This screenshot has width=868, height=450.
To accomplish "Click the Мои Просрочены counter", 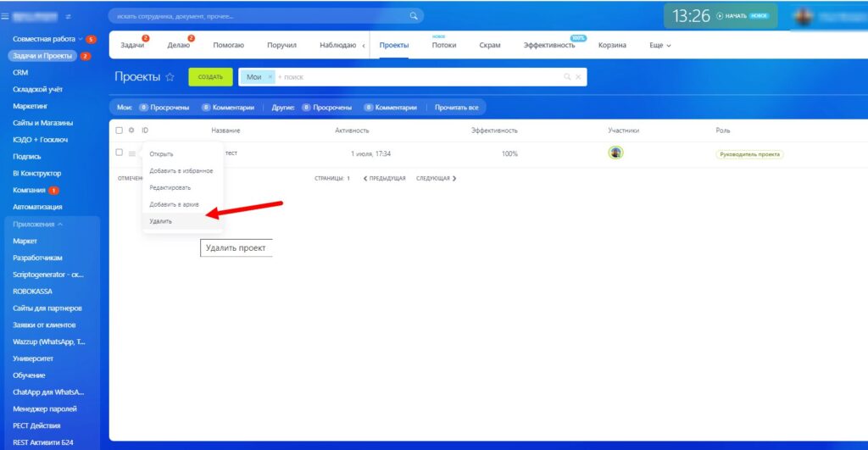I will coord(164,108).
